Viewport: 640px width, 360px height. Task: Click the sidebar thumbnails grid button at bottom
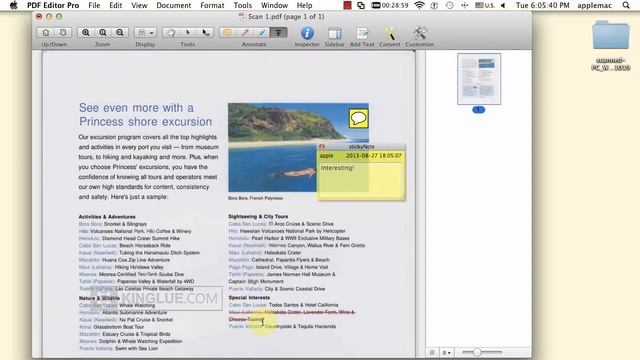point(433,352)
